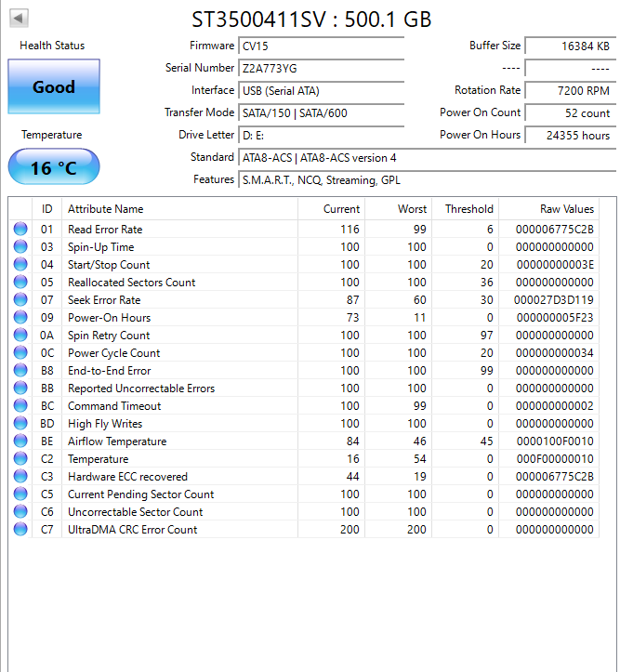Click the Standard field ATA8-ACS version 4
Screen dimensions: 620x672
coord(427,157)
